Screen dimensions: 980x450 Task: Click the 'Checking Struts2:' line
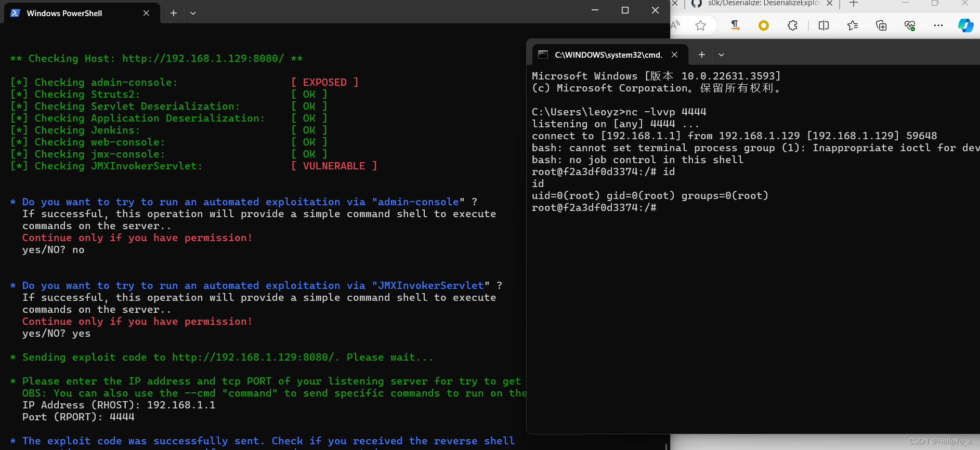click(x=168, y=94)
